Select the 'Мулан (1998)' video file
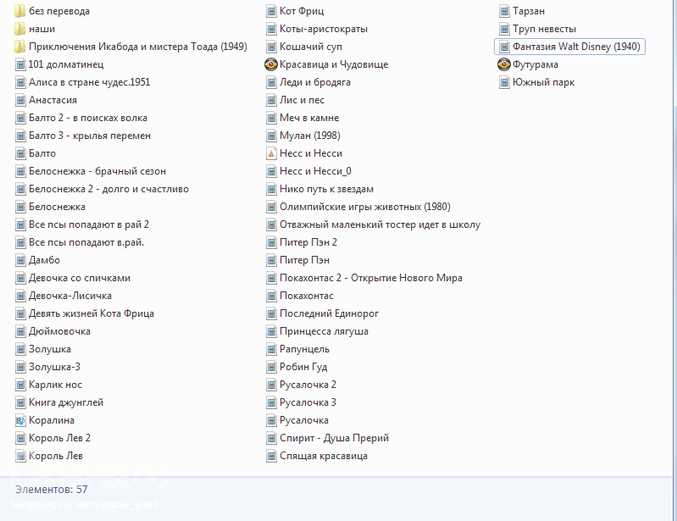677x521 pixels. pos(310,136)
